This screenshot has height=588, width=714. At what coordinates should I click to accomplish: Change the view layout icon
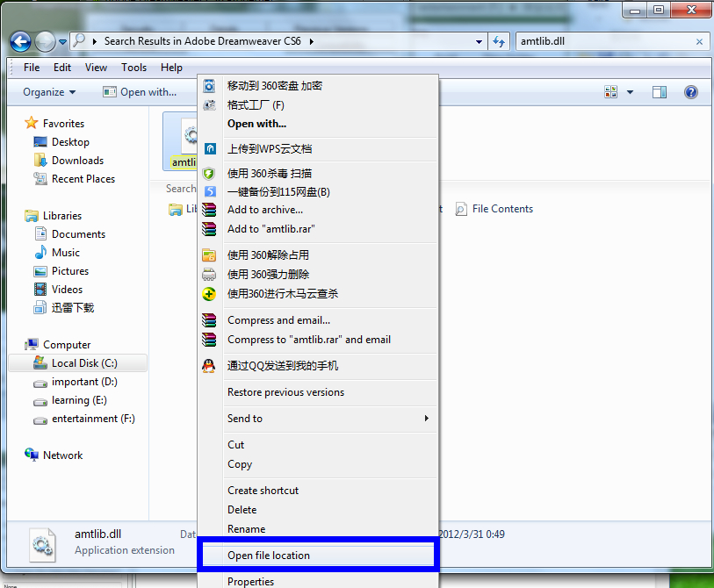click(x=610, y=92)
